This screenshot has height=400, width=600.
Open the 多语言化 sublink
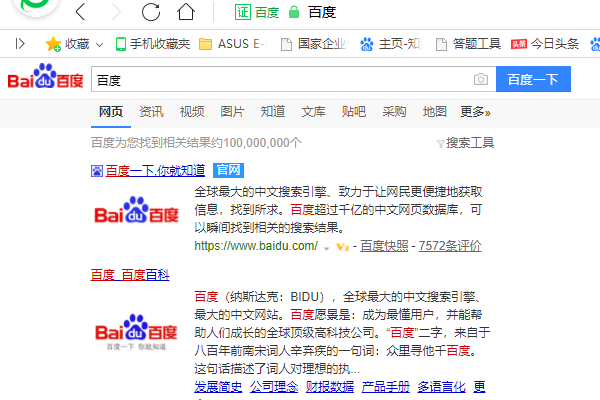(x=442, y=387)
